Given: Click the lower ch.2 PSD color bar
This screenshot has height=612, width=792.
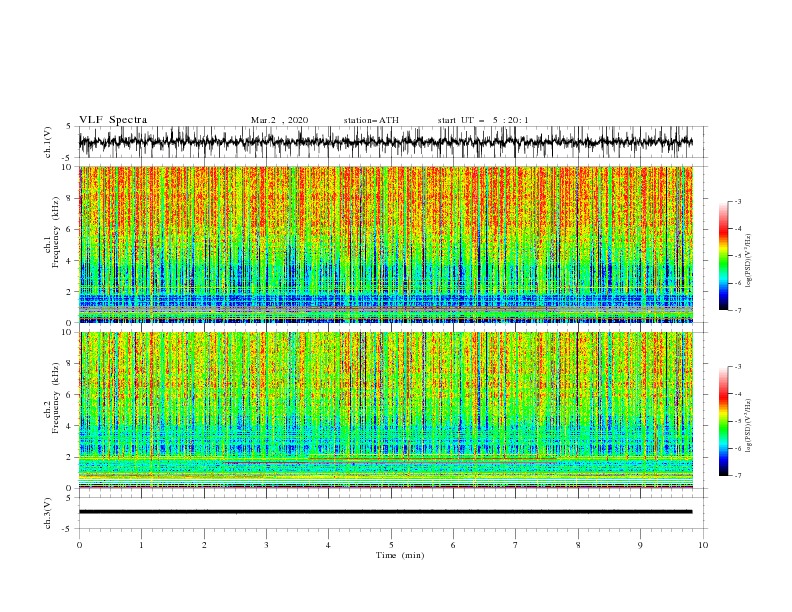Looking at the screenshot, I should [724, 421].
